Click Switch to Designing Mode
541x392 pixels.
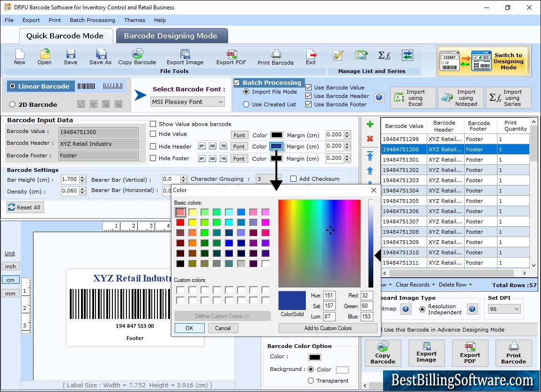pyautogui.click(x=484, y=61)
